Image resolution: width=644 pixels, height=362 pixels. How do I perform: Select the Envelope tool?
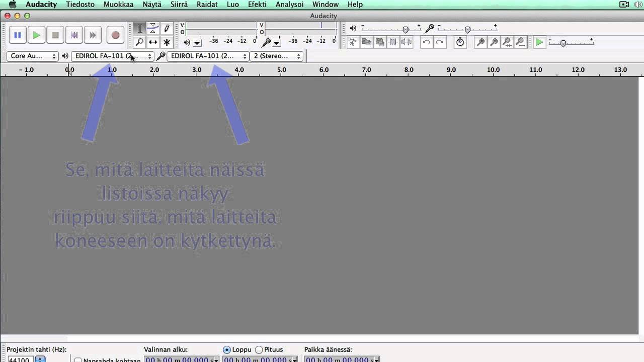click(153, 29)
